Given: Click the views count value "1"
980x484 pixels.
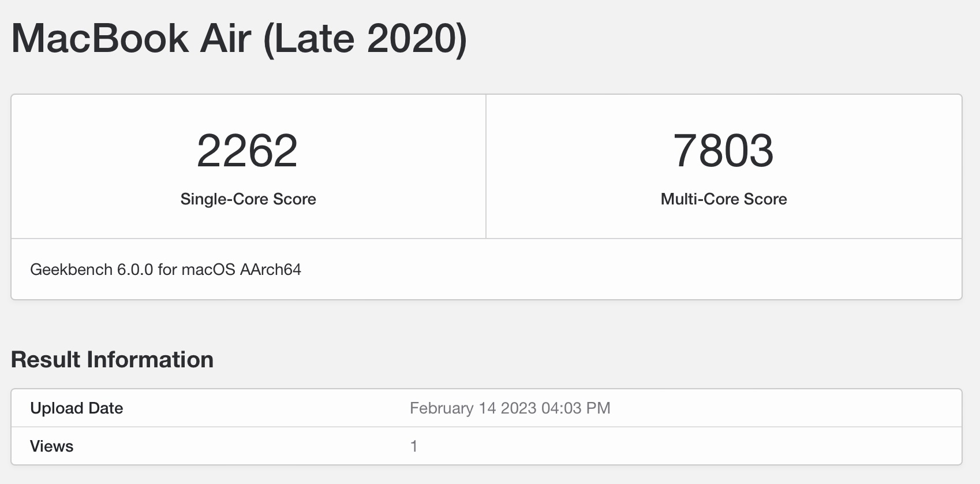Looking at the screenshot, I should coord(414,446).
